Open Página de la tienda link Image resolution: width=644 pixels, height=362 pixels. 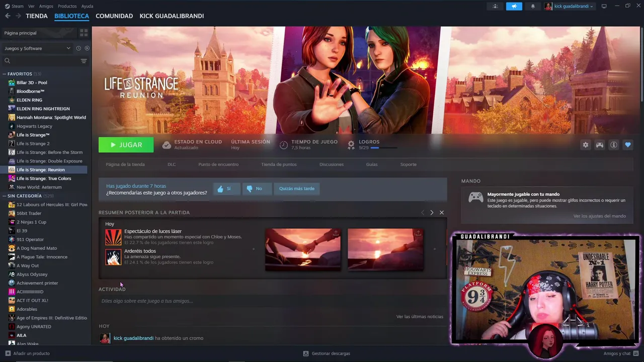click(x=125, y=164)
